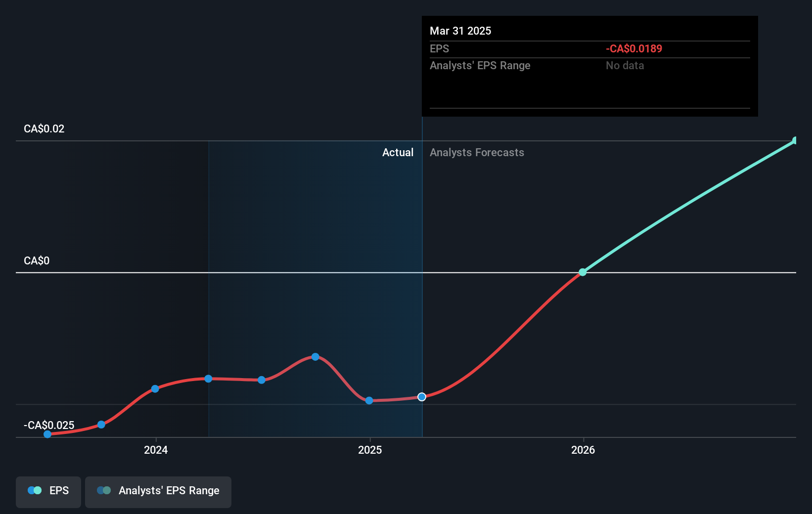This screenshot has width=812, height=514.
Task: Switch to the Analysts Forecasts section label
Action: coord(477,152)
